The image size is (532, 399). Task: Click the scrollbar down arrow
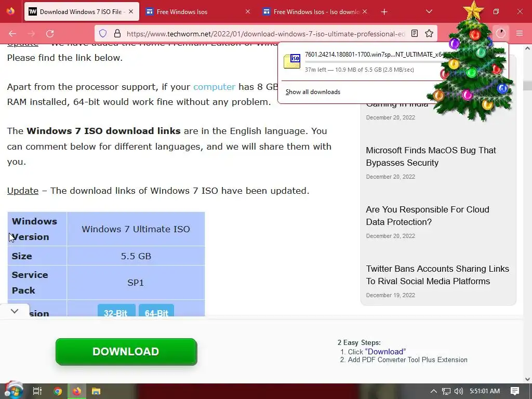coord(528,379)
